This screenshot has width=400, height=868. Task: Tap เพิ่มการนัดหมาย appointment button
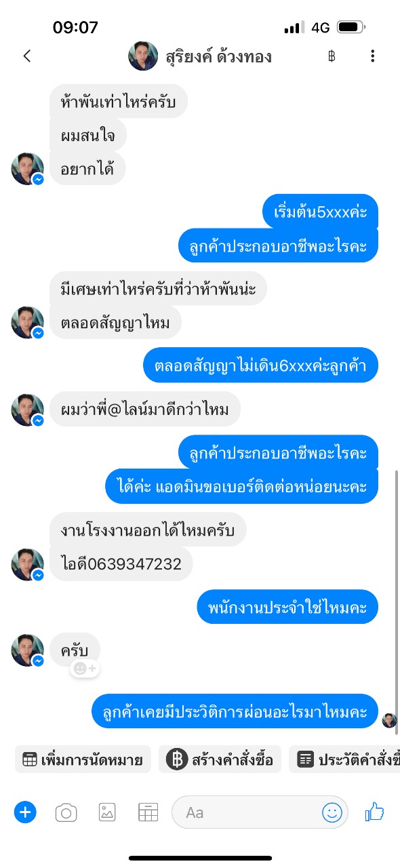pyautogui.click(x=83, y=759)
